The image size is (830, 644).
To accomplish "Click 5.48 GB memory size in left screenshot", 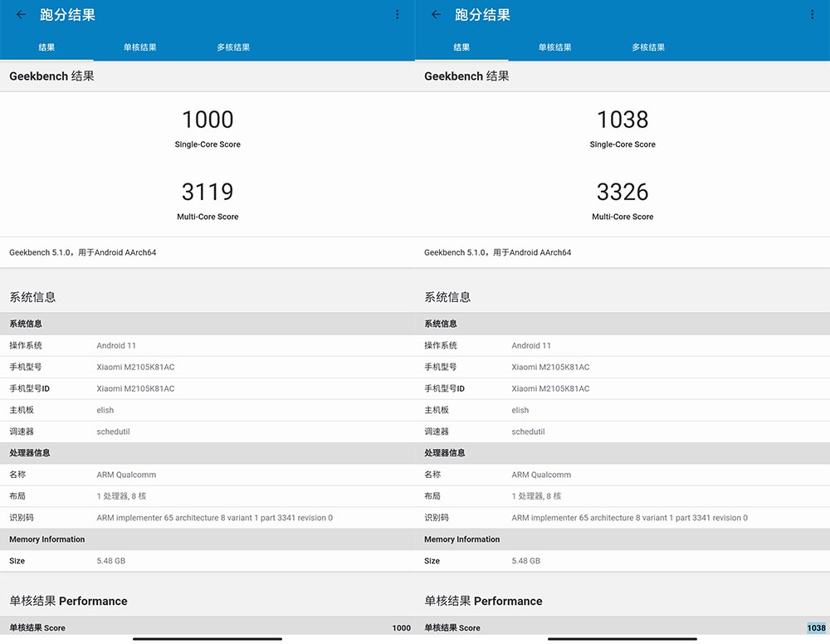I will [110, 561].
